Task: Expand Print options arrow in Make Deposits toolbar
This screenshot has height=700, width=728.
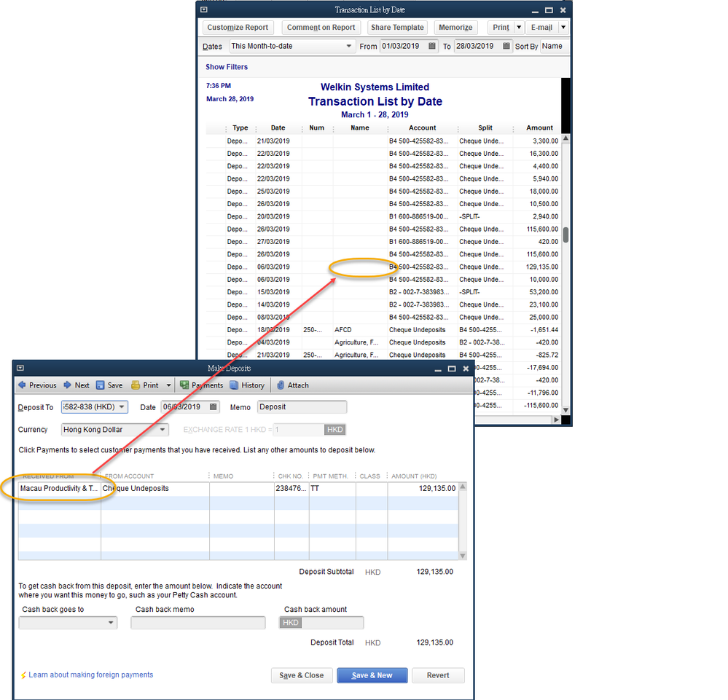Action: (168, 385)
